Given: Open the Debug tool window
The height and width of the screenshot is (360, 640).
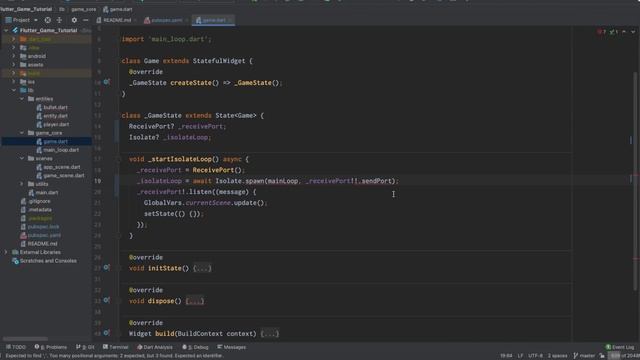Looking at the screenshot, I should (195, 347).
